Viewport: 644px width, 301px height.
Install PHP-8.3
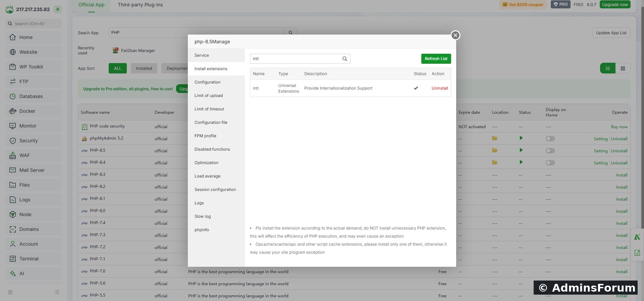point(622,175)
